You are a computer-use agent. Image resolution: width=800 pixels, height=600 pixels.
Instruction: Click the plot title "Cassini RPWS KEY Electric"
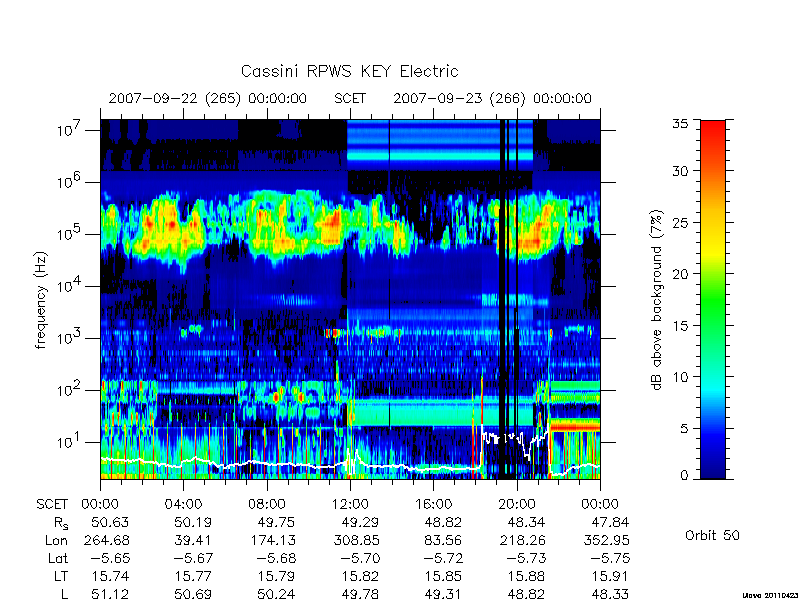[349, 71]
